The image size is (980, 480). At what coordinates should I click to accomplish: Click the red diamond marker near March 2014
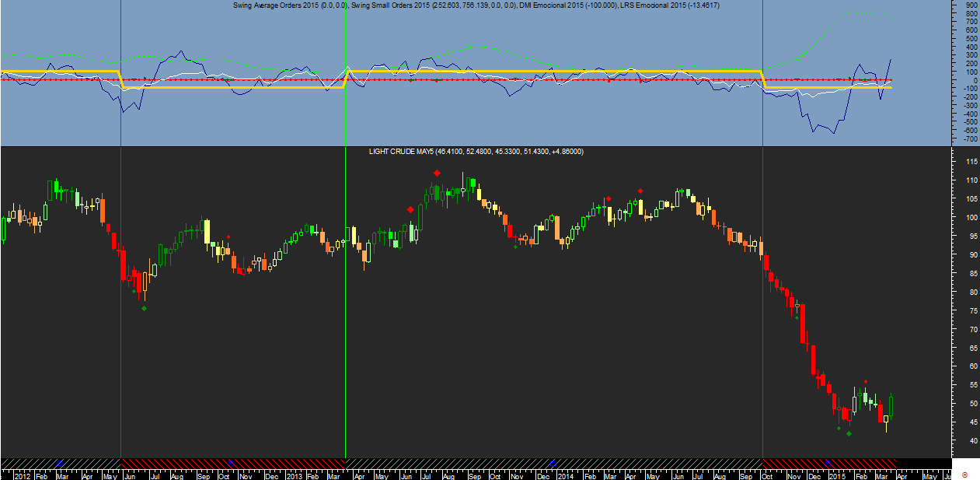[x=608, y=199]
